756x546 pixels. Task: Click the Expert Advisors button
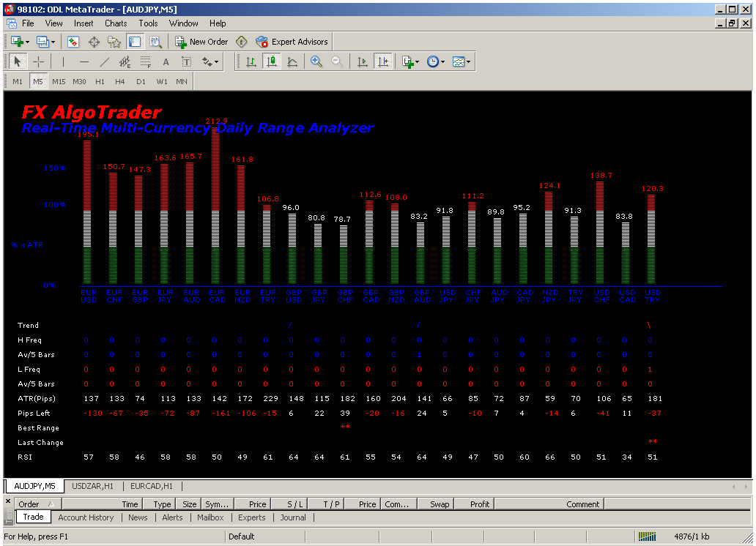[292, 42]
